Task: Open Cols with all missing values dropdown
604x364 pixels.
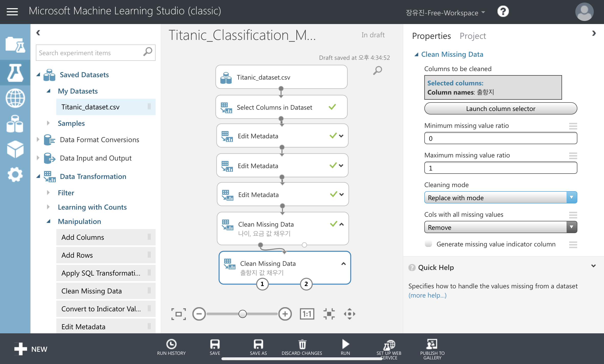Action: pyautogui.click(x=501, y=227)
